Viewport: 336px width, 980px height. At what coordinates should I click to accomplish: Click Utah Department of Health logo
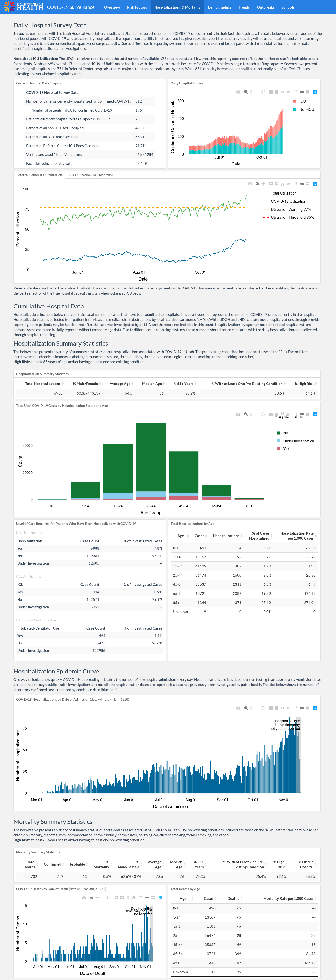pos(24,7)
